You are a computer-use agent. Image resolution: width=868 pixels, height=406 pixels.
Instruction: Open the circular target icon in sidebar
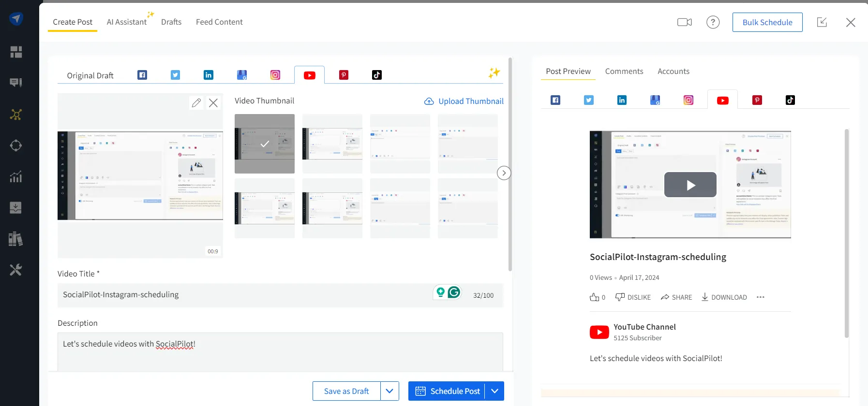tap(16, 145)
